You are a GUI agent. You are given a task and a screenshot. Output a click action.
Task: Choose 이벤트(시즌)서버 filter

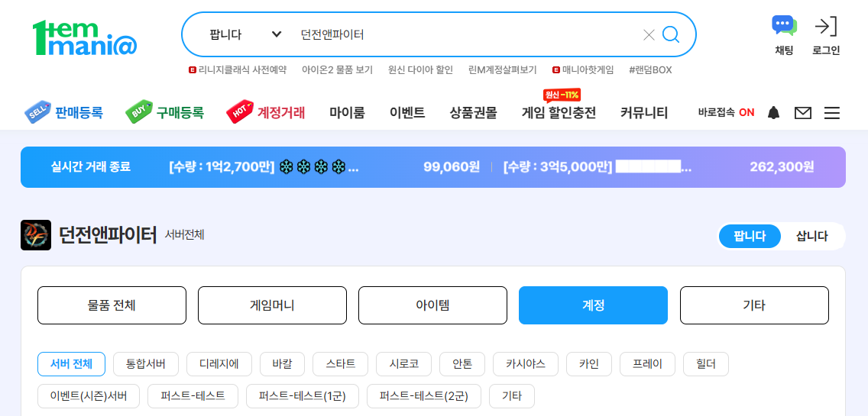89,396
